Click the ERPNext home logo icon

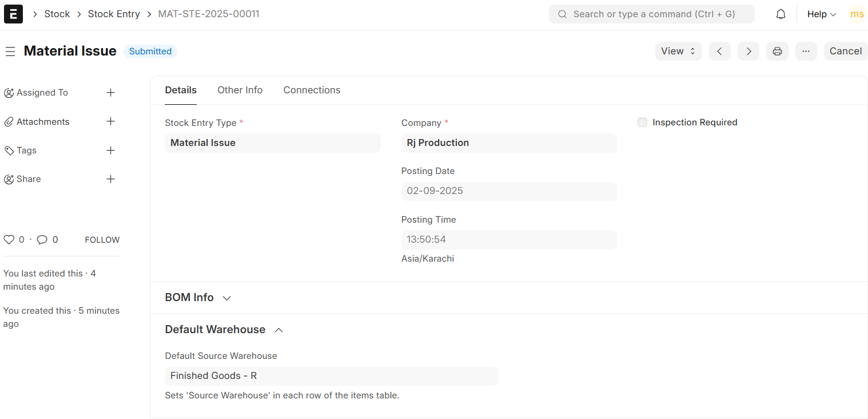[13, 14]
